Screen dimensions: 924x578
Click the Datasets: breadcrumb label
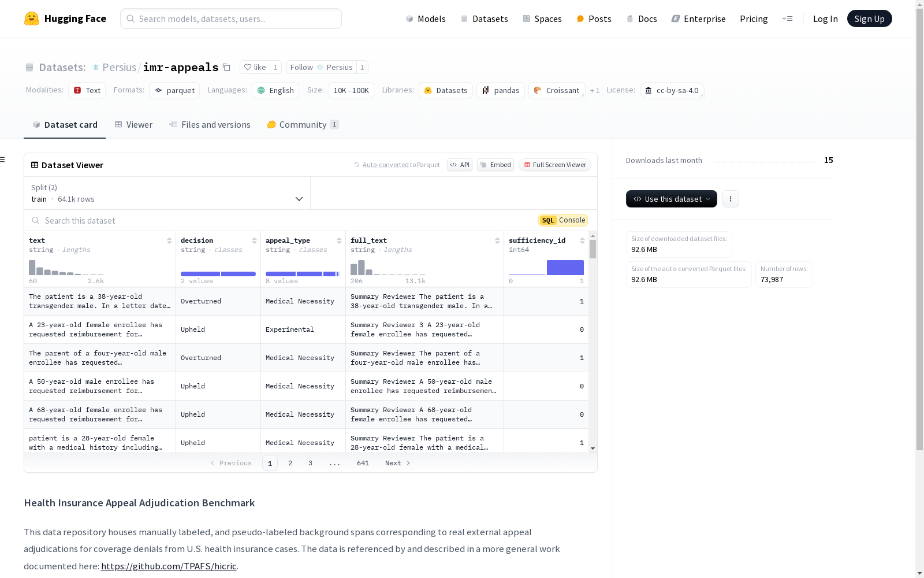62,68
